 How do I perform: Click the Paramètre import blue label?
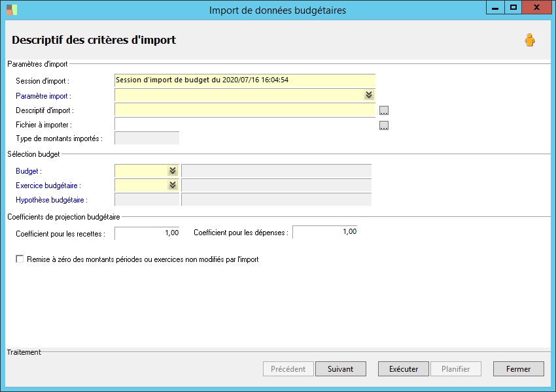pyautogui.click(x=43, y=96)
